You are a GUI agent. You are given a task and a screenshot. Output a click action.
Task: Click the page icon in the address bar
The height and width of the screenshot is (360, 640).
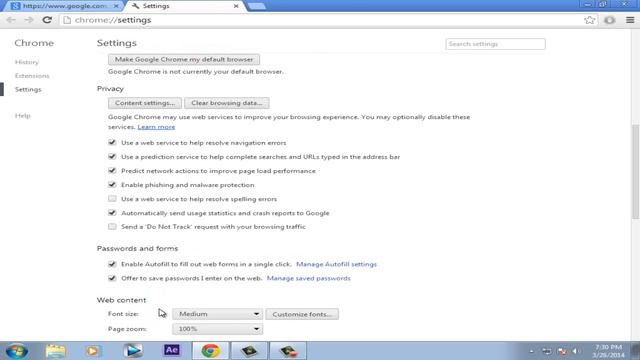tap(67, 20)
